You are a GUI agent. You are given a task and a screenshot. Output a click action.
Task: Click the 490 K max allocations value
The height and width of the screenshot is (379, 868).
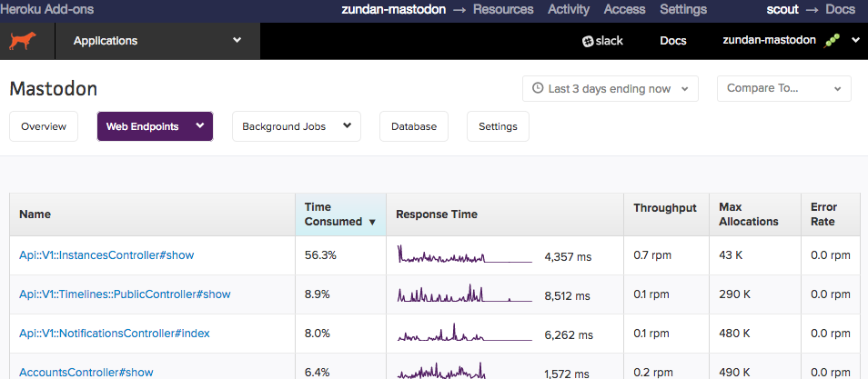[734, 373]
